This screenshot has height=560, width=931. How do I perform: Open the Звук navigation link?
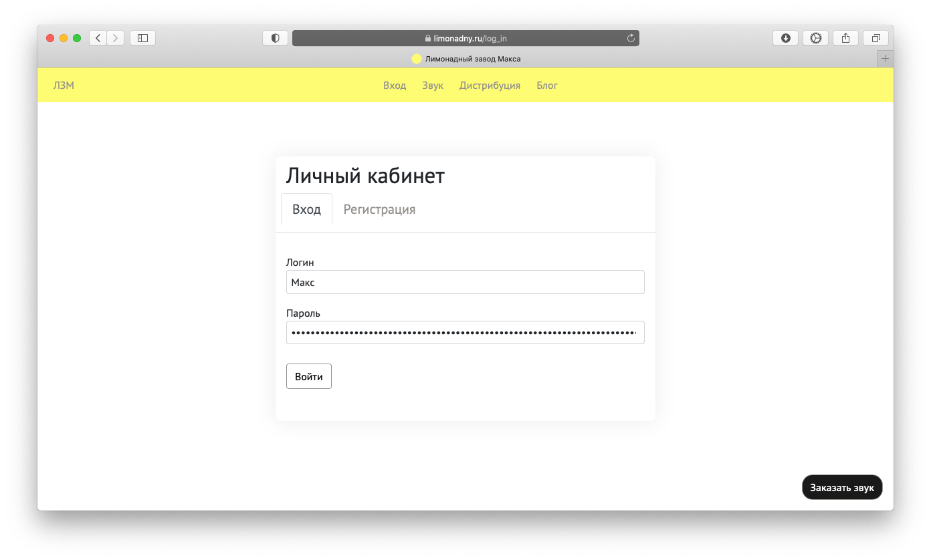(x=433, y=86)
